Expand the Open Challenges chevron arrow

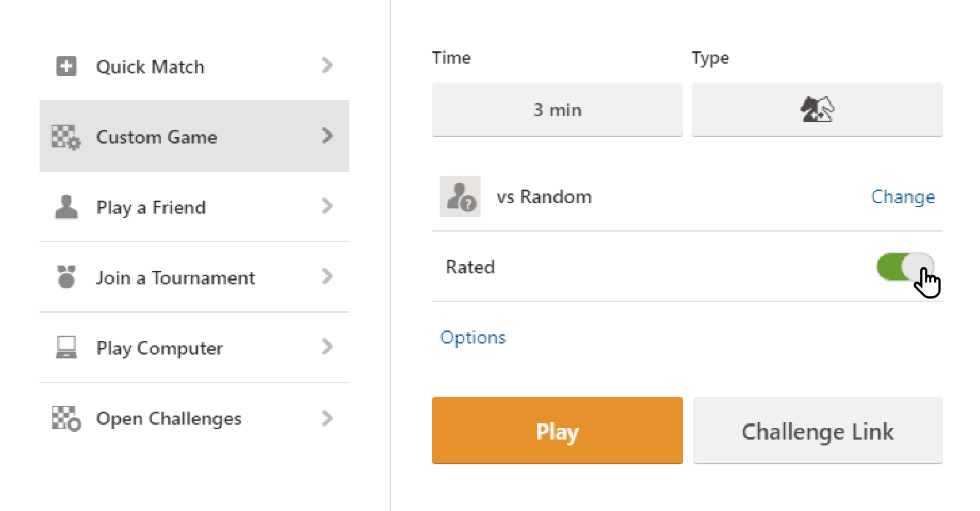click(x=327, y=418)
